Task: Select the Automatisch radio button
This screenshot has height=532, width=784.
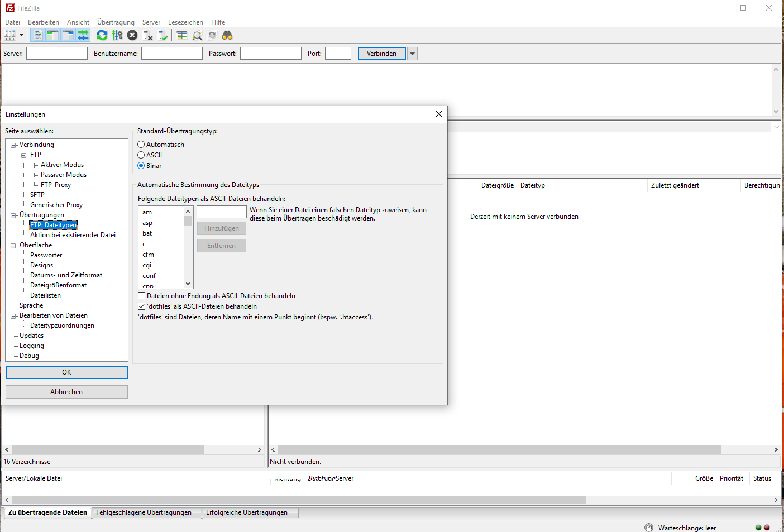Action: tap(141, 145)
